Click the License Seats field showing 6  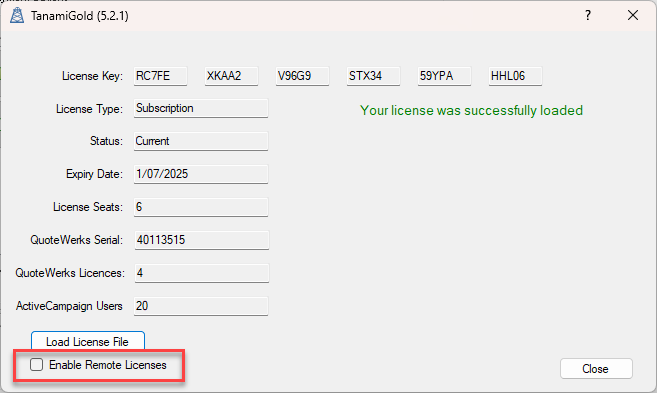tap(201, 207)
